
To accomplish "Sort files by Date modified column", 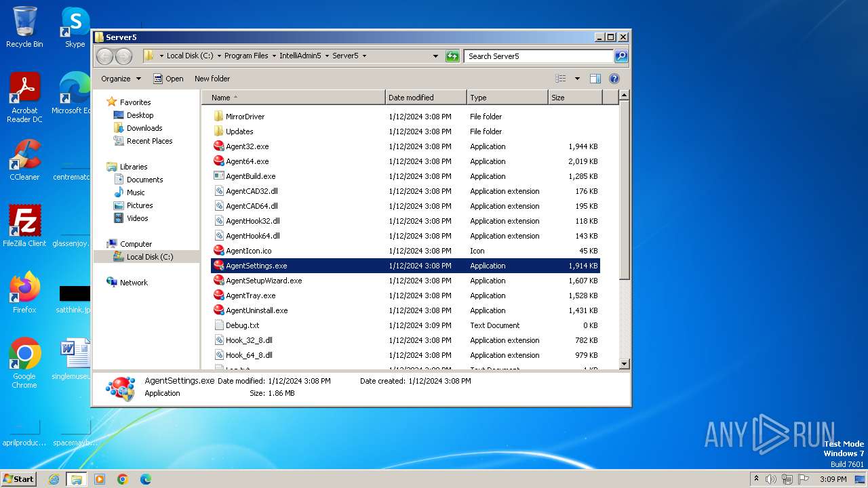I will coord(426,98).
